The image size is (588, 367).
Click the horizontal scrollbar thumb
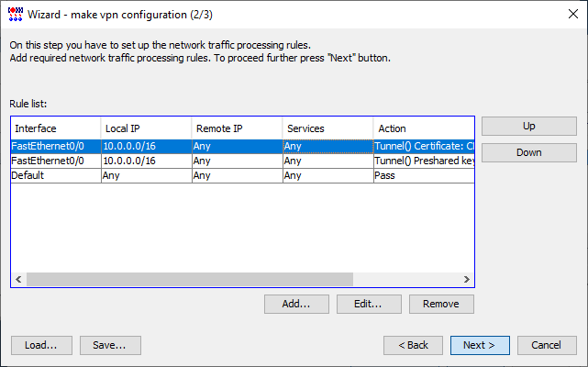coord(190,279)
